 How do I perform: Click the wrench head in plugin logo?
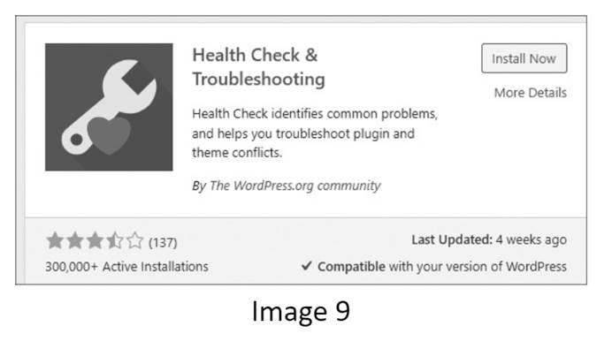(x=131, y=86)
